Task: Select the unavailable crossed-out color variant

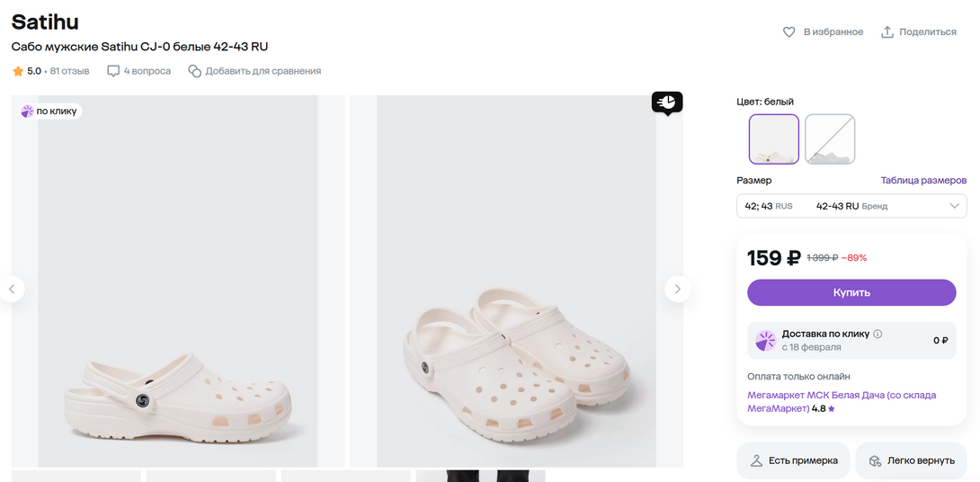Action: 830,139
